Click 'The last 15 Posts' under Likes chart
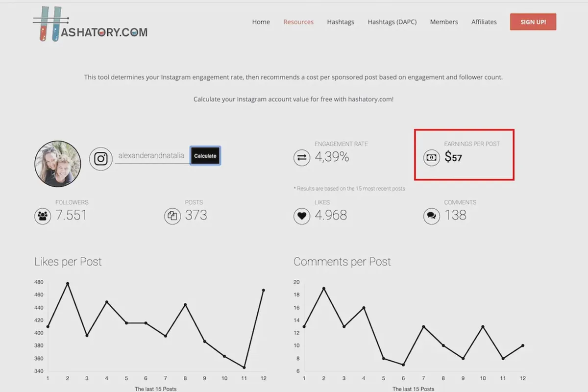The height and width of the screenshot is (392, 588). tap(156, 389)
